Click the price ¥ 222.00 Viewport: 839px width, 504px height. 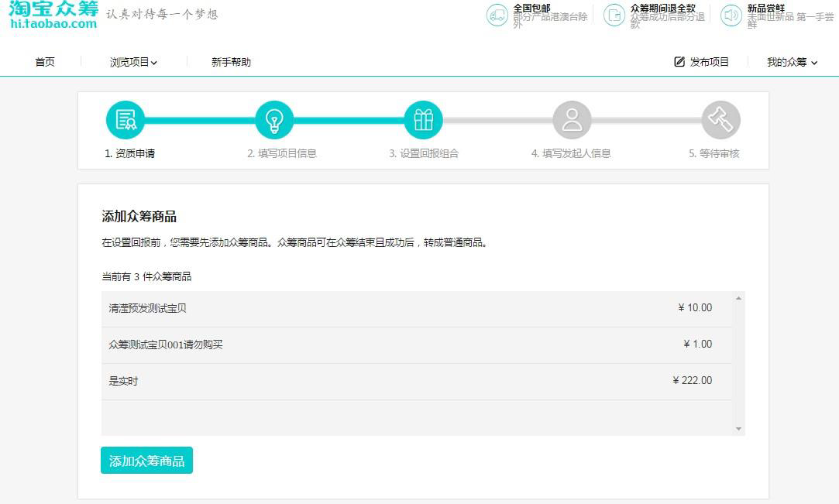coord(693,381)
